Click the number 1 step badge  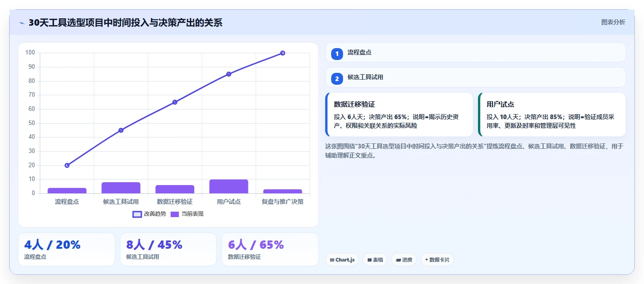(x=337, y=54)
